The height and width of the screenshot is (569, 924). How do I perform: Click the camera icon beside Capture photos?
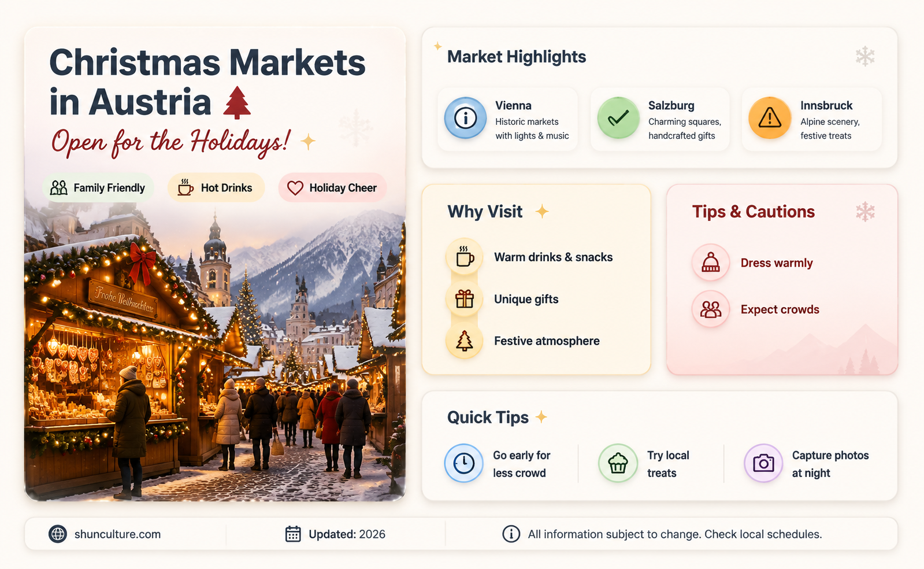[x=763, y=463]
